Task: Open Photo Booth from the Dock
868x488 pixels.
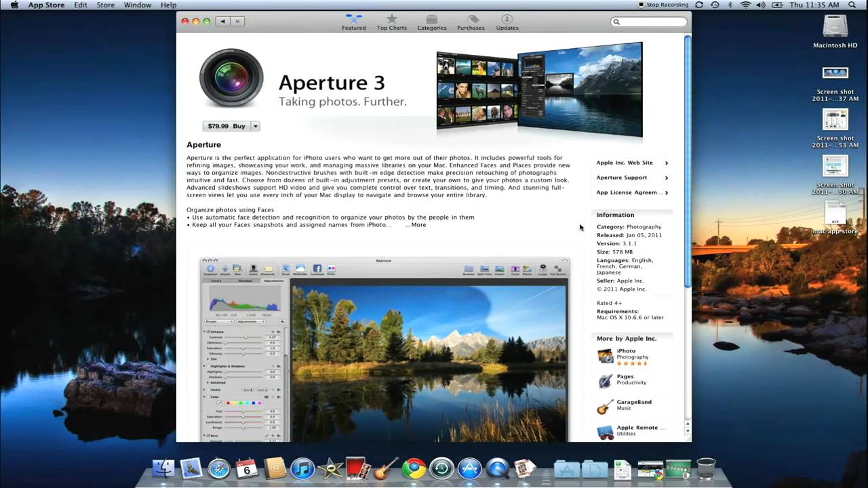Action: [x=358, y=468]
